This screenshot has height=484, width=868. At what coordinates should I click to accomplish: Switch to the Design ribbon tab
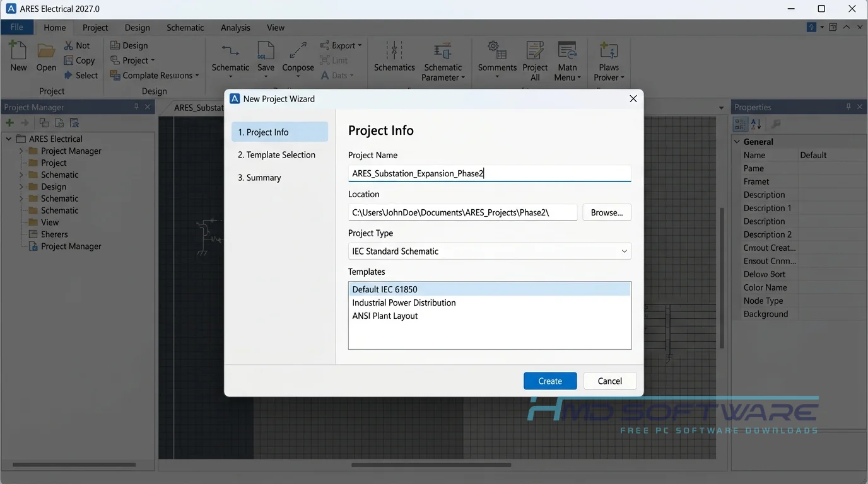138,28
